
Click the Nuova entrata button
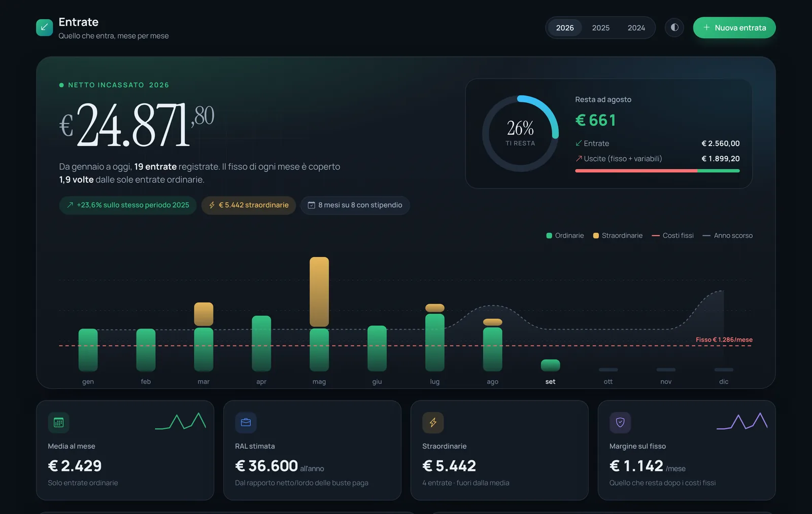(734, 27)
